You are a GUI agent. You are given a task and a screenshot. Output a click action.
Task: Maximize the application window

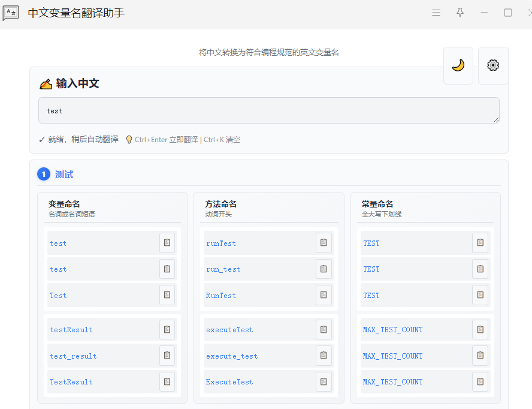[x=508, y=13]
